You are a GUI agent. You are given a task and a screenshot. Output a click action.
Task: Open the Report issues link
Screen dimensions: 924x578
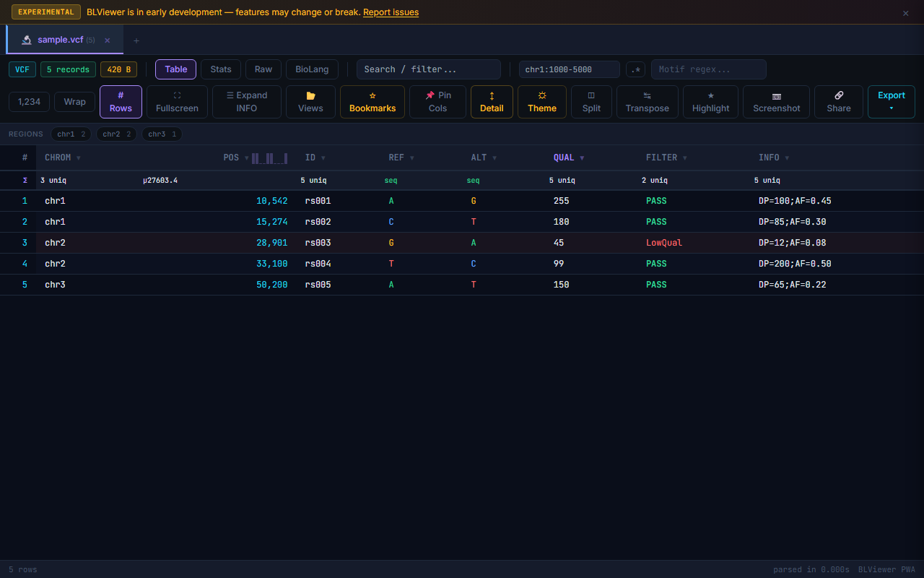[391, 12]
